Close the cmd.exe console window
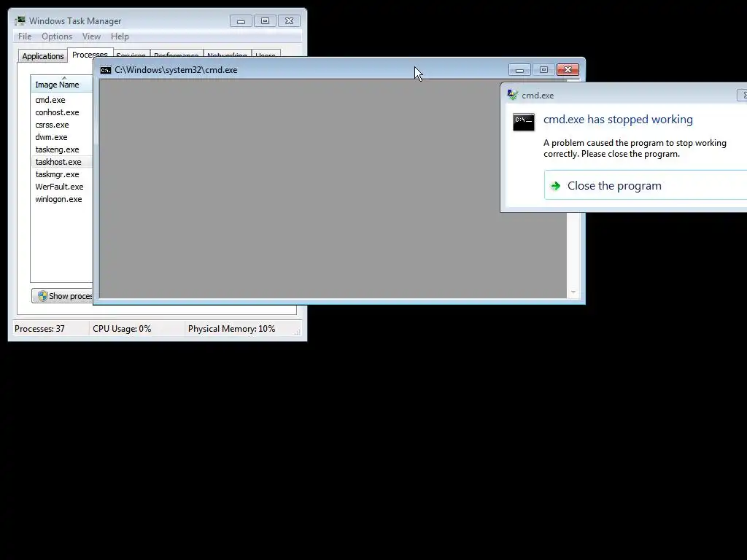The width and height of the screenshot is (747, 560). click(x=568, y=70)
